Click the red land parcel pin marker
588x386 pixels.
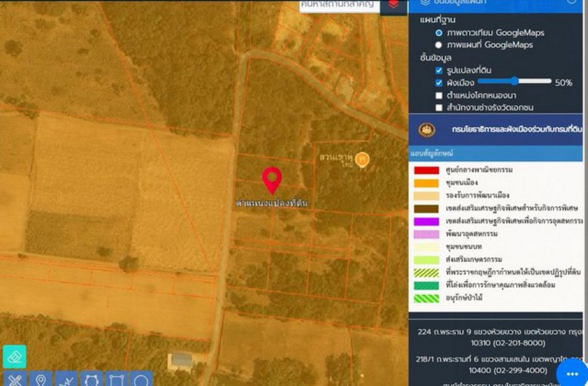[x=272, y=180]
